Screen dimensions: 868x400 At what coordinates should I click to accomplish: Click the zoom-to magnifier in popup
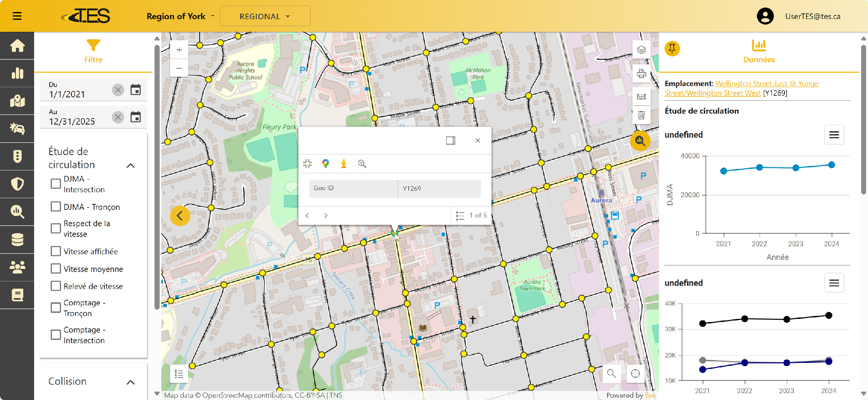click(x=362, y=164)
